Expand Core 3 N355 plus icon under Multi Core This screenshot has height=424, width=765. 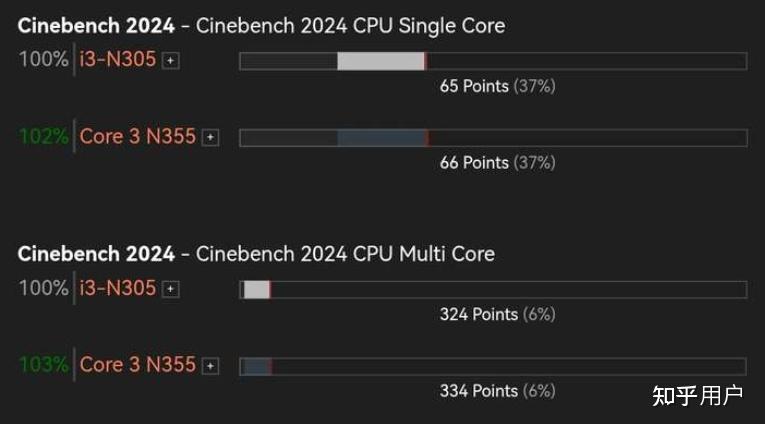click(x=210, y=366)
